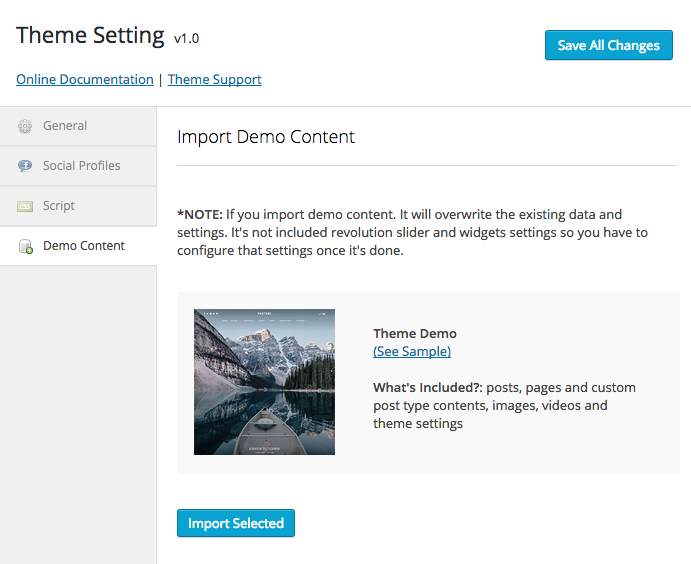Image resolution: width=691 pixels, height=564 pixels.
Task: Open the General settings tab
Action: point(65,126)
